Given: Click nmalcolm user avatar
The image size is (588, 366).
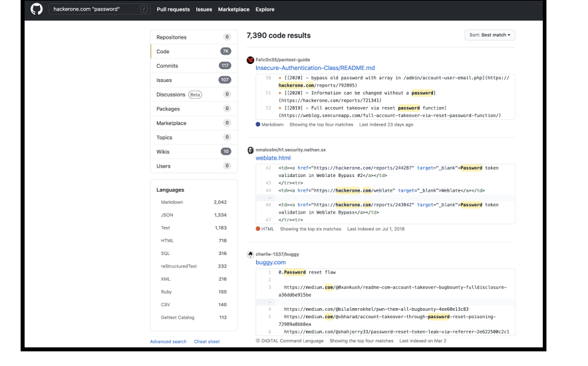Looking at the screenshot, I should pyautogui.click(x=250, y=150).
